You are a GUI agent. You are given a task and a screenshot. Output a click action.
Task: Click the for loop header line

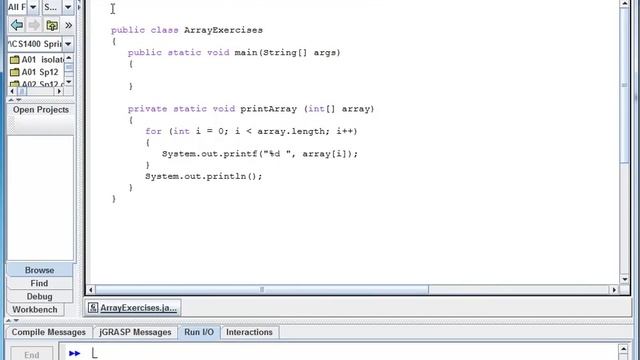click(251, 131)
